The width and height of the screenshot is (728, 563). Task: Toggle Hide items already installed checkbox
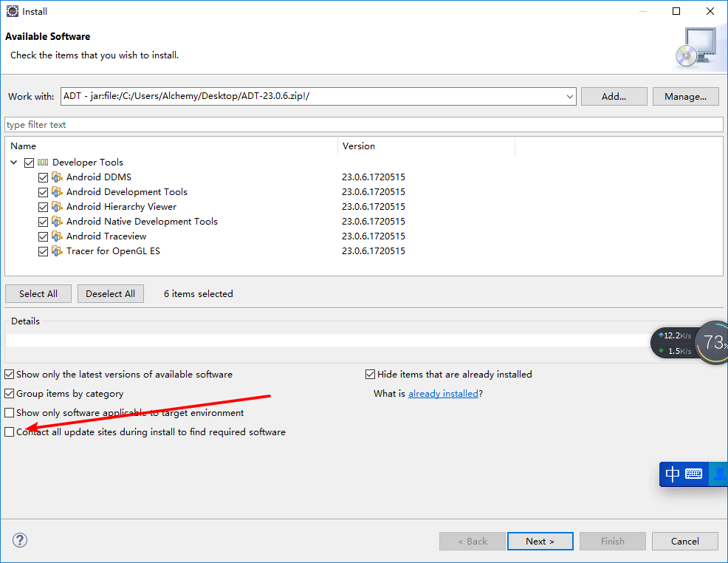point(370,375)
